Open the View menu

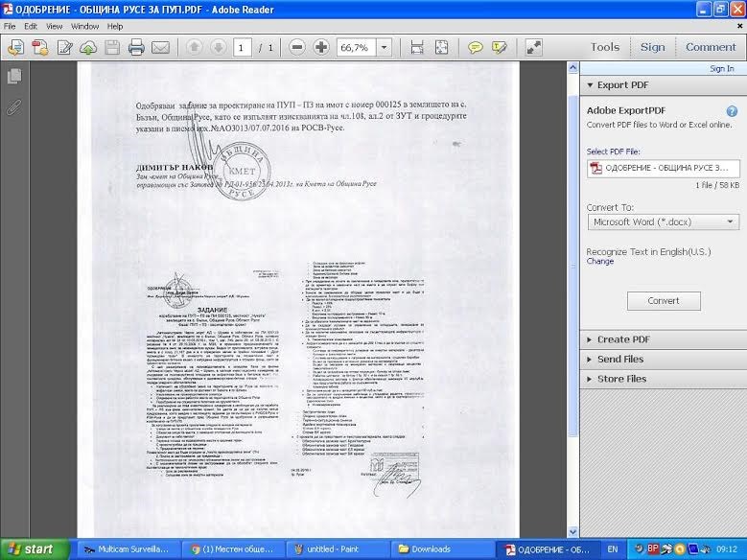tap(55, 26)
